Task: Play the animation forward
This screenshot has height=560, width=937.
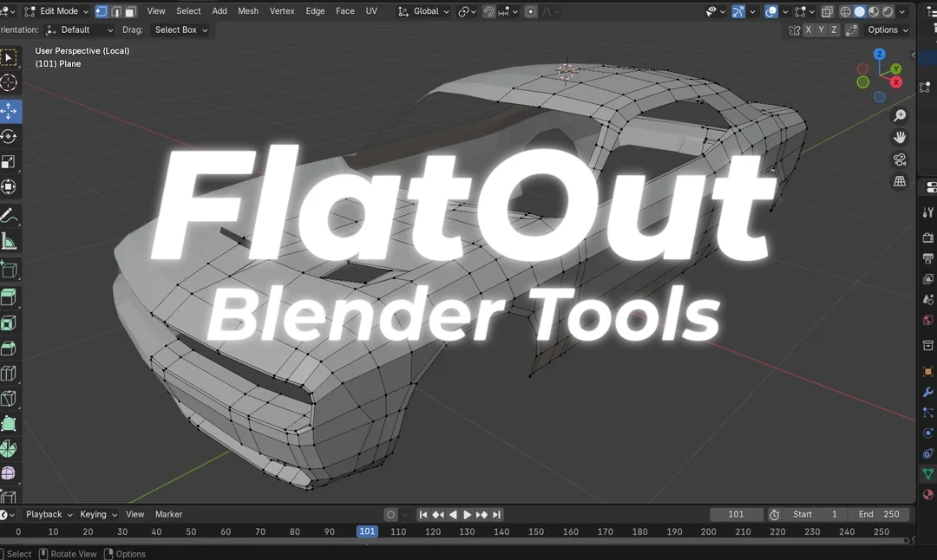Action: point(468,515)
